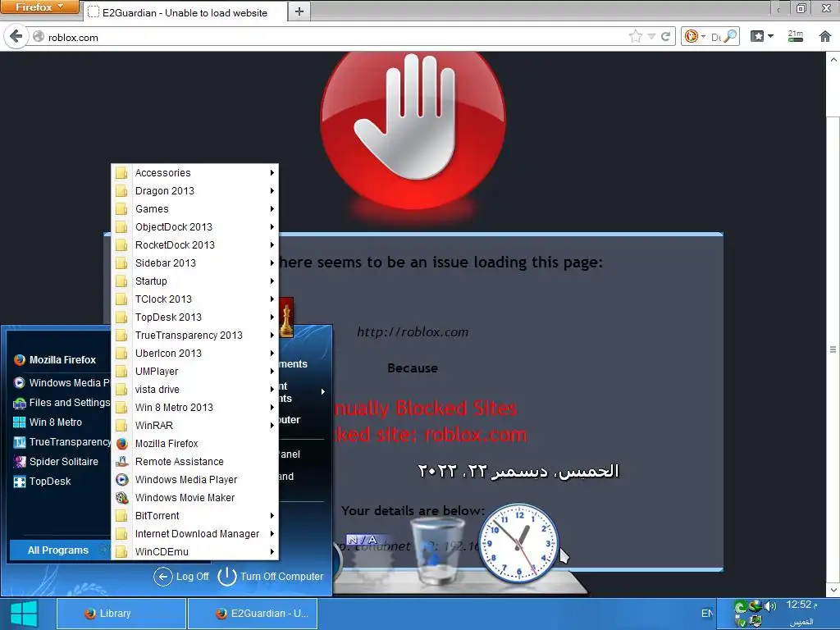Switch to E2Guardian taskbar window

pyautogui.click(x=253, y=614)
